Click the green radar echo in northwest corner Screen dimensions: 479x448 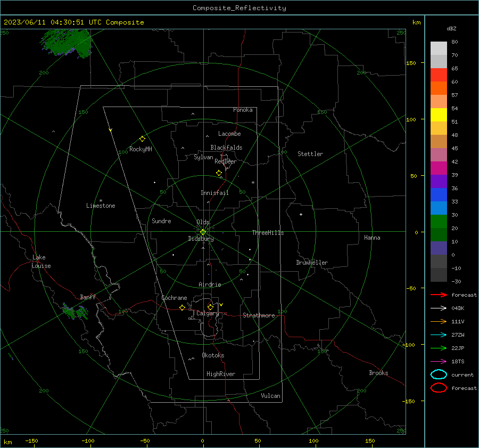pyautogui.click(x=67, y=43)
